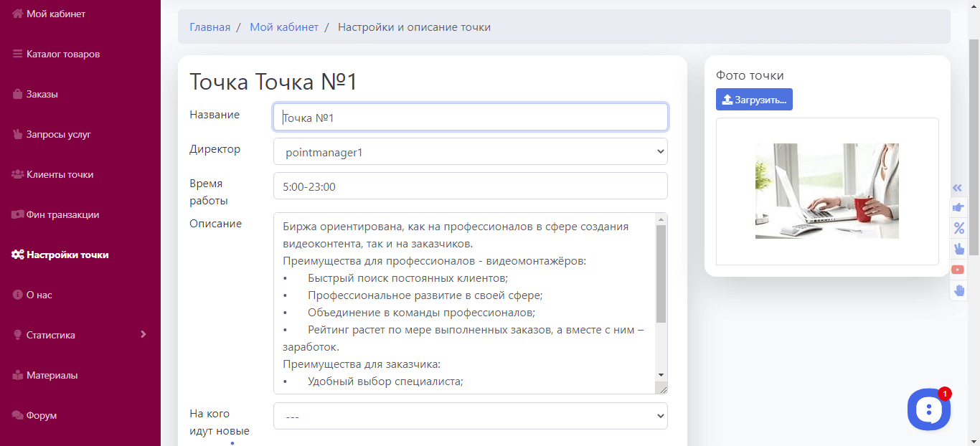Open Клиенты точки section
Screen dimensions: 980x446
(x=60, y=174)
